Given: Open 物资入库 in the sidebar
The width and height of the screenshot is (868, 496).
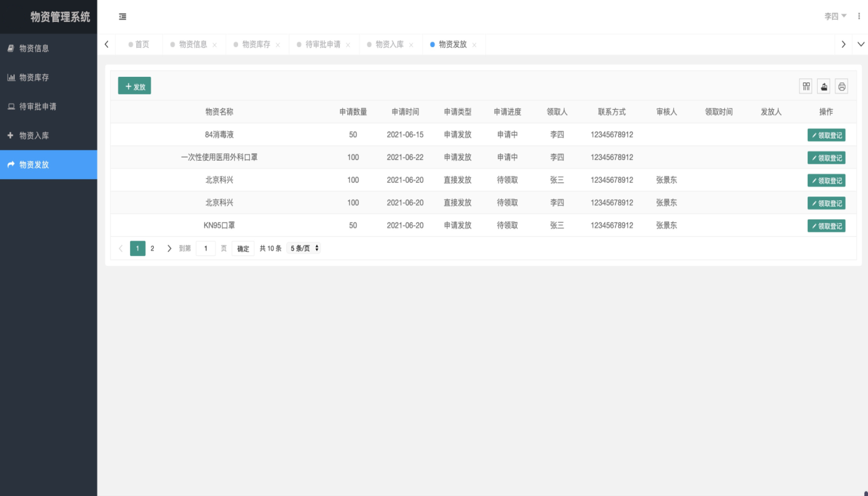Looking at the screenshot, I should [48, 136].
